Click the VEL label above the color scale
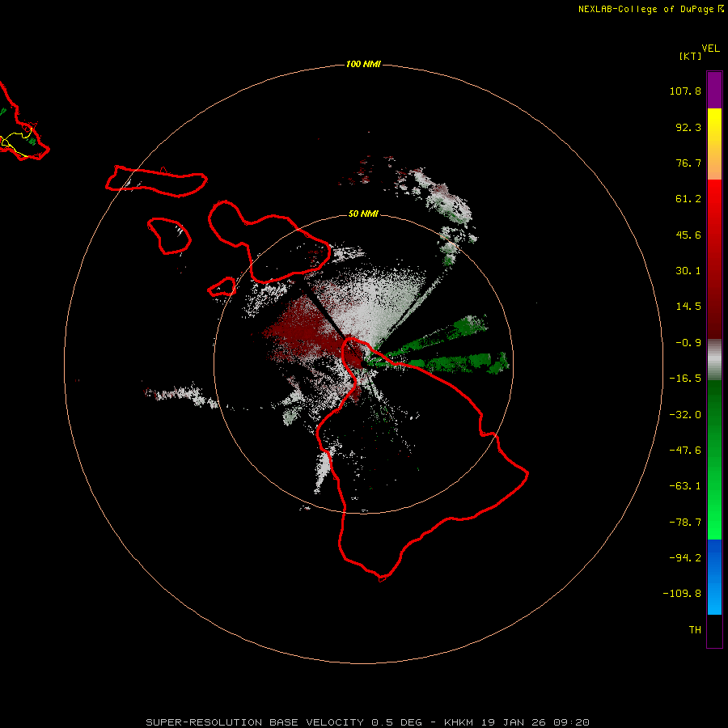 [x=710, y=49]
